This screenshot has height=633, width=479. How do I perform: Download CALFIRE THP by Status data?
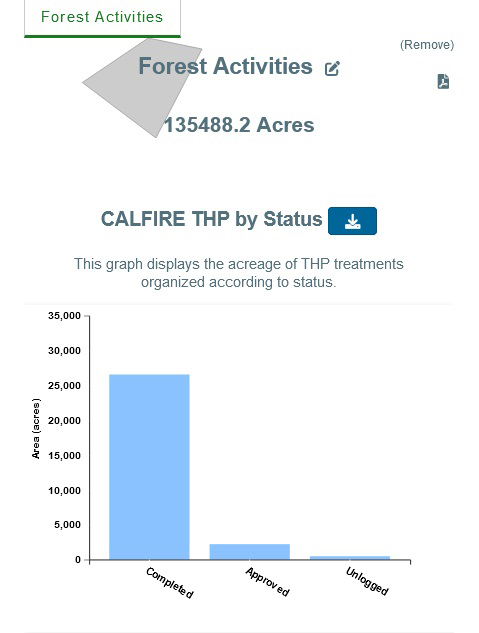coord(352,221)
